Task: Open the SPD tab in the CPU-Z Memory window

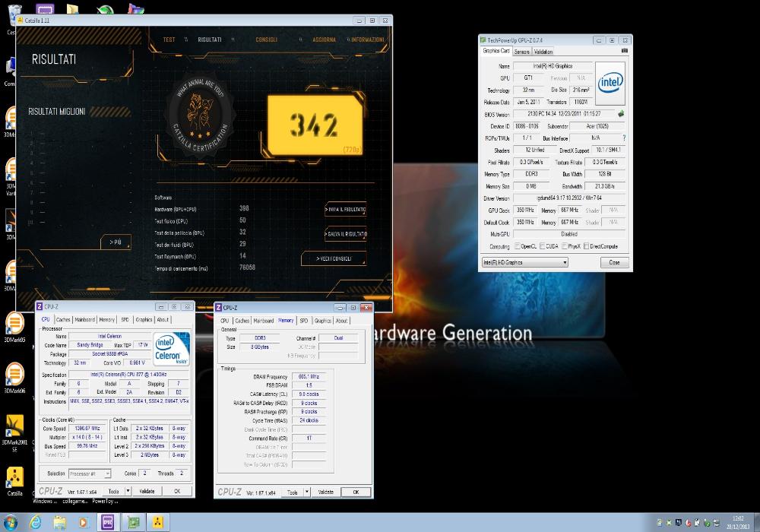Action: click(x=304, y=321)
